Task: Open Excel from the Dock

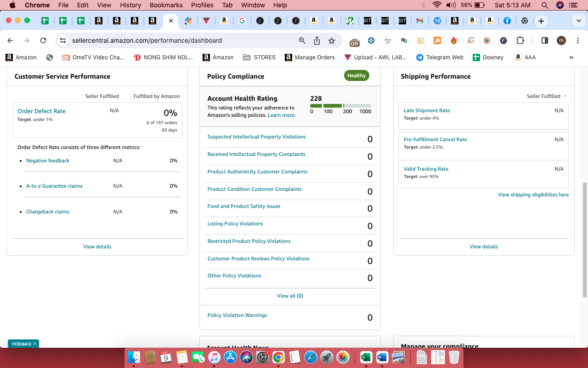Action: click(x=366, y=357)
